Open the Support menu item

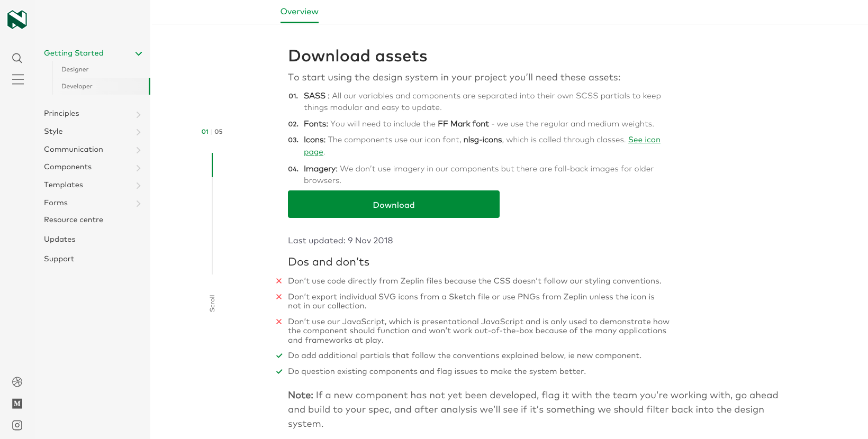pos(59,259)
